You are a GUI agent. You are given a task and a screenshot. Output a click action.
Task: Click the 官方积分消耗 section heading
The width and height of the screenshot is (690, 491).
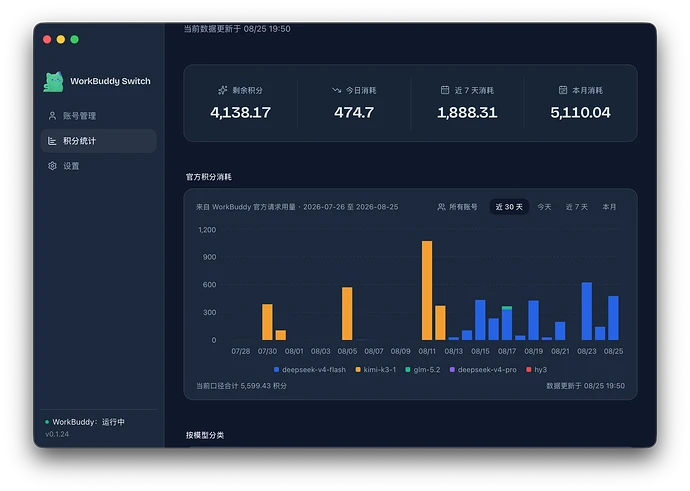click(209, 177)
